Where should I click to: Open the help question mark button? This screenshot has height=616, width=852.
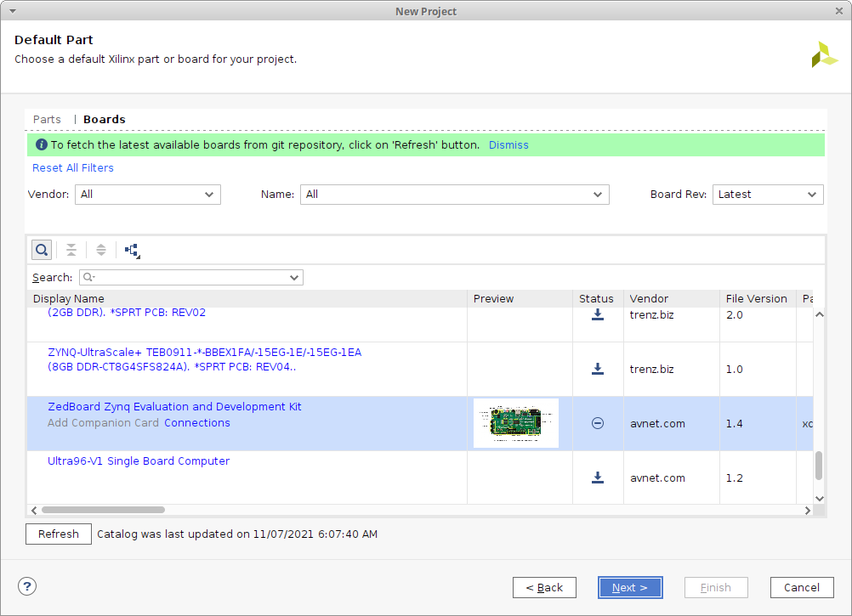click(27, 586)
